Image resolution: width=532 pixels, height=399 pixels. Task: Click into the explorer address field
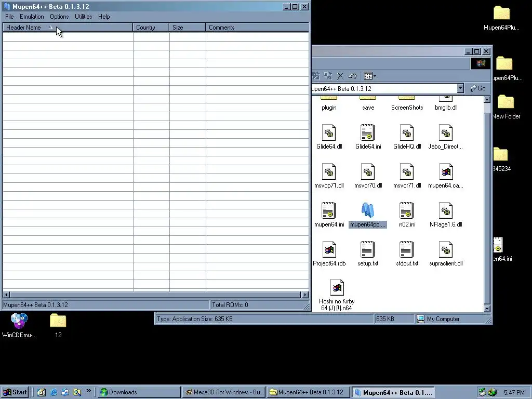[384, 88]
